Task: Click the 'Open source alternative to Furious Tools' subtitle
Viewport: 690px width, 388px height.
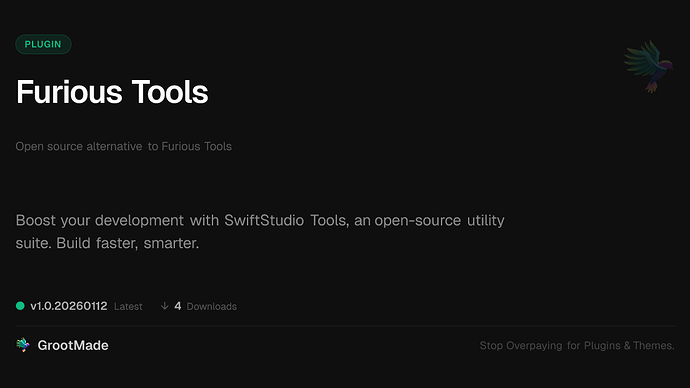Action: click(x=124, y=146)
